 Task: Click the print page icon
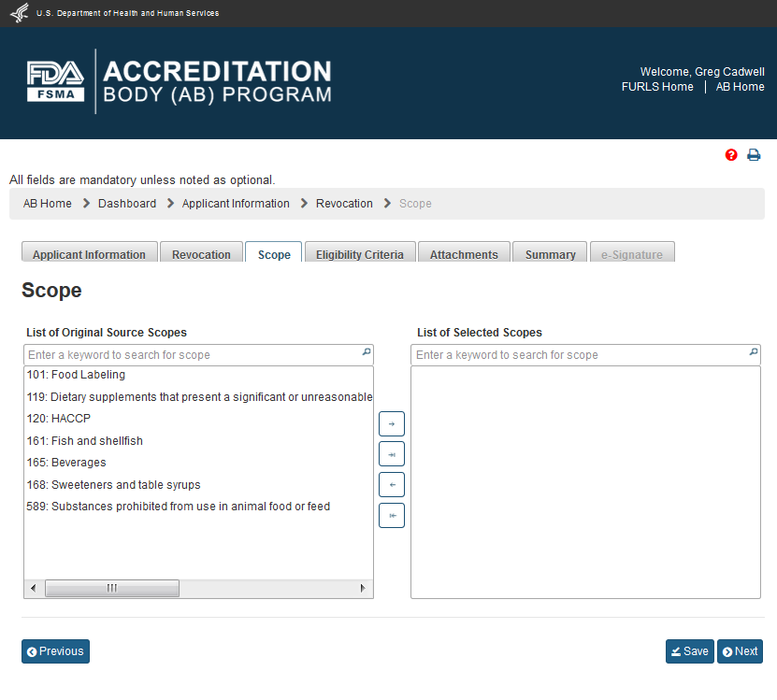point(754,155)
